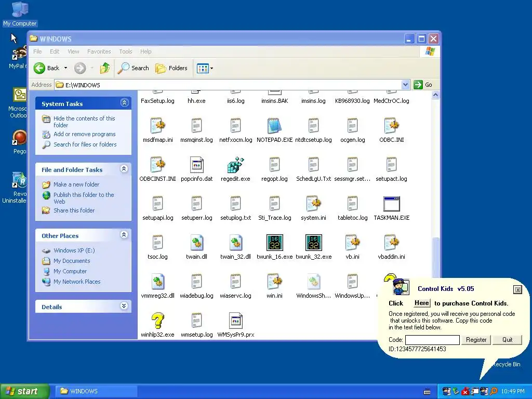The image size is (532, 399).
Task: Click the Code input field
Action: click(x=432, y=340)
